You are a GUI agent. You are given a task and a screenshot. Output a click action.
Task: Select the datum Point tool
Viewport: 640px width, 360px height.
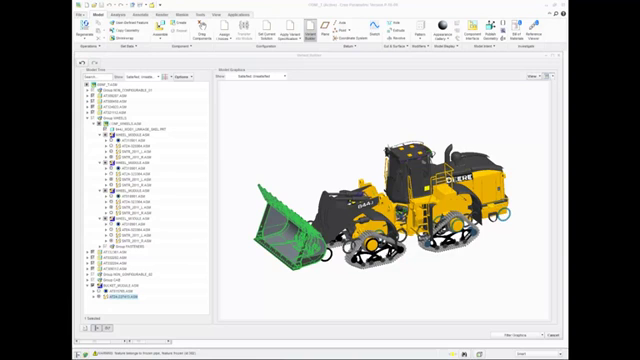341,30
